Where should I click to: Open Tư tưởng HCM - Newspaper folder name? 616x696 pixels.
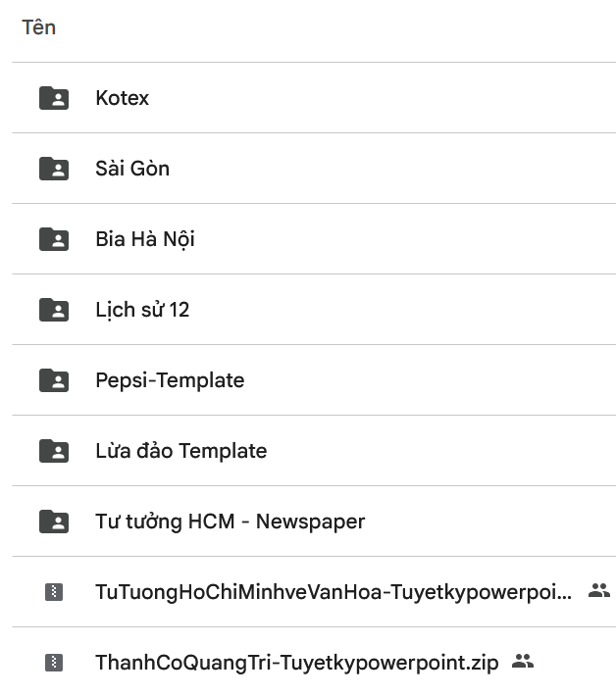(231, 522)
